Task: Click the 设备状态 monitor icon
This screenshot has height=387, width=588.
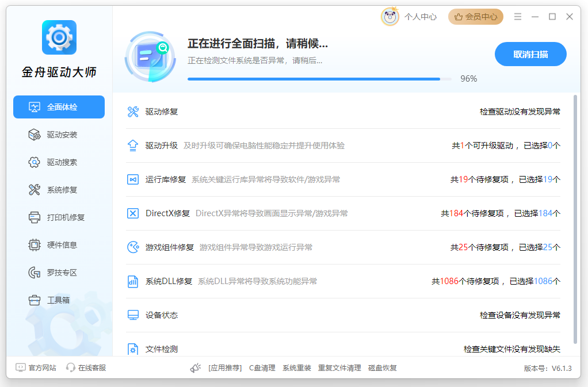Action: pos(133,315)
